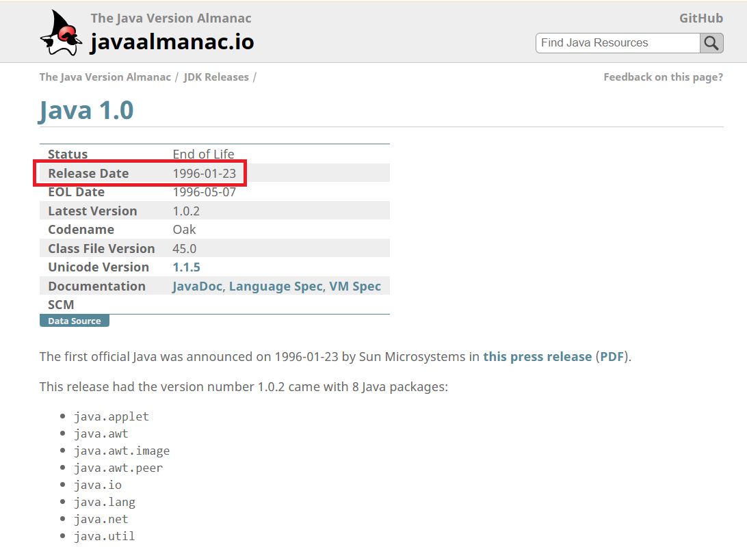Click the Java 1.0 heading

tap(86, 111)
